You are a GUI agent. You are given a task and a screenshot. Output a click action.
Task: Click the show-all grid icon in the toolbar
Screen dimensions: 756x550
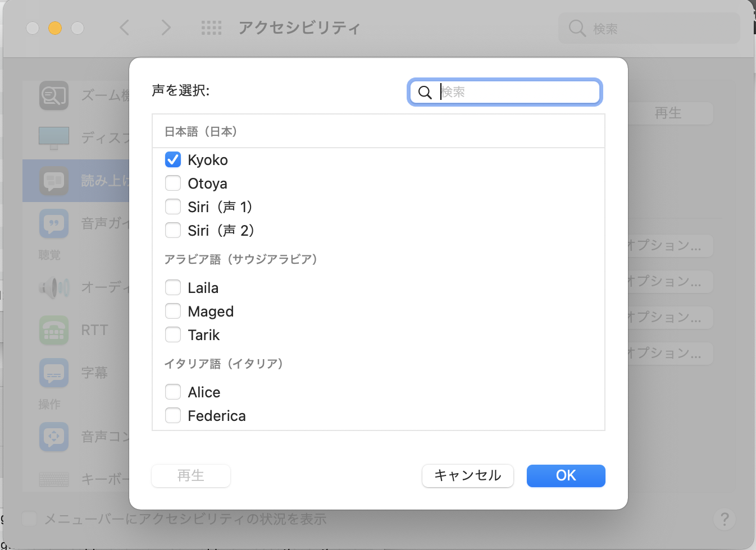(211, 28)
